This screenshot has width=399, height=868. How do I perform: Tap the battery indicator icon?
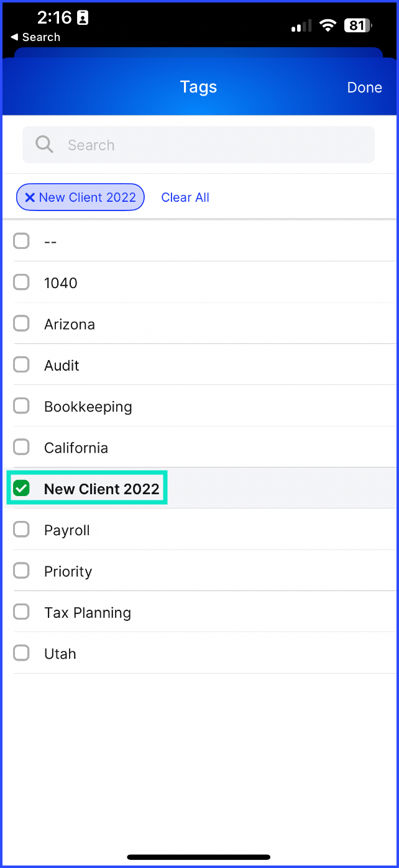(358, 25)
